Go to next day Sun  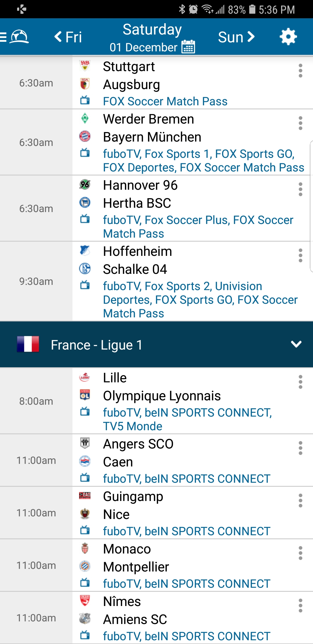coord(236,37)
